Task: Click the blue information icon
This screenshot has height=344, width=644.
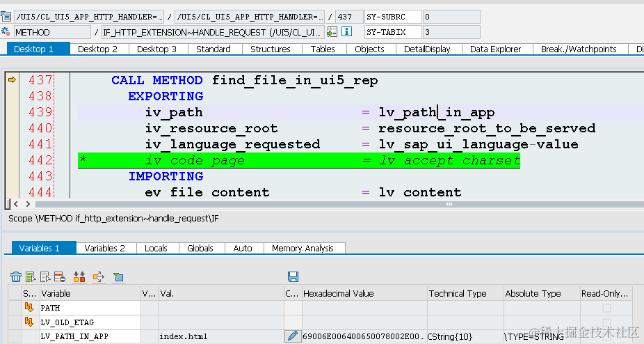Action: point(346,32)
